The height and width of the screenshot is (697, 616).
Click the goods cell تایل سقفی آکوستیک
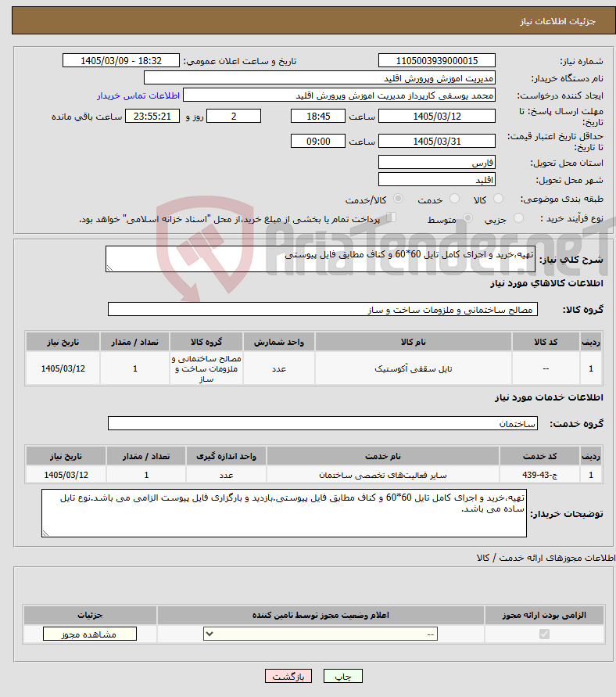[x=414, y=368]
